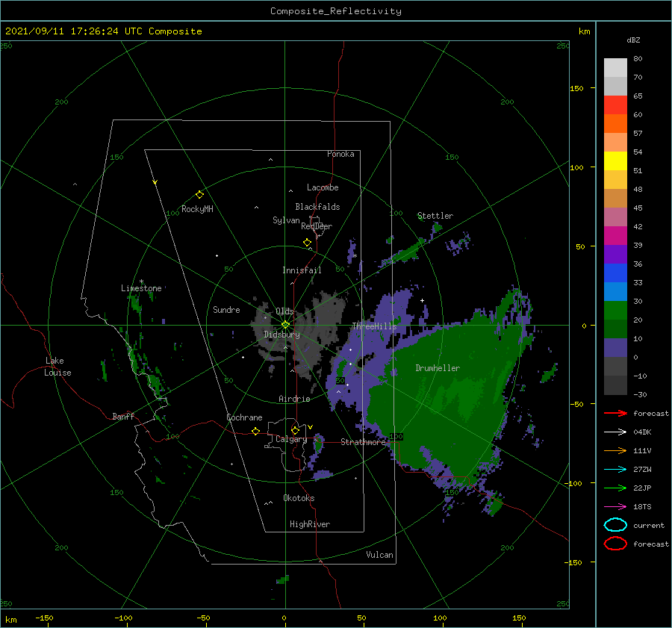The height and width of the screenshot is (628, 672).
Task: Select the magenta swatch between 39 and 42 dBZ
Action: (x=615, y=235)
